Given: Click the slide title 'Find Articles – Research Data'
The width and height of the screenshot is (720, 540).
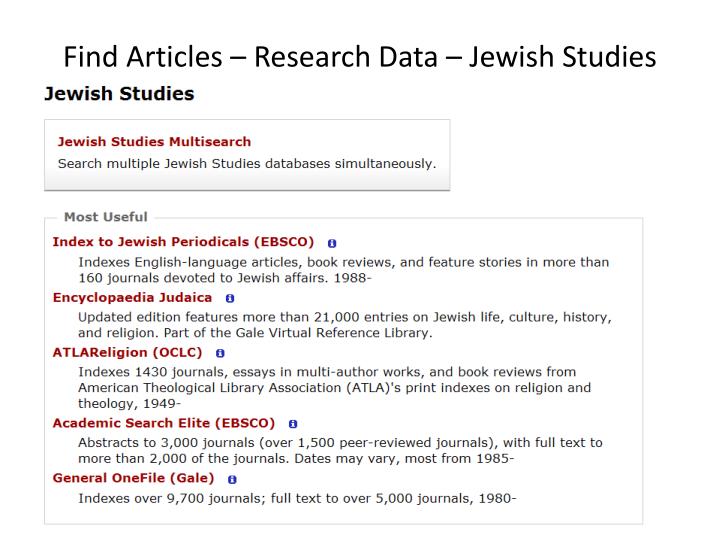Looking at the screenshot, I should [360, 57].
